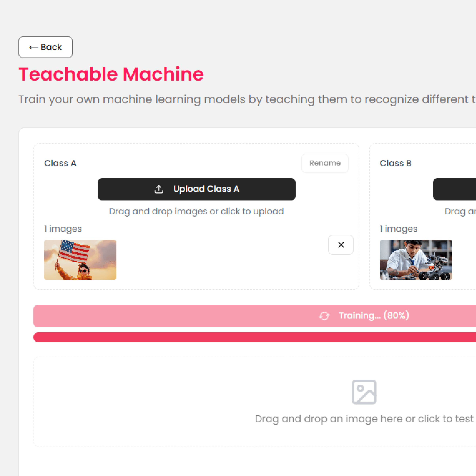Click the Class A card title label

pyautogui.click(x=60, y=163)
